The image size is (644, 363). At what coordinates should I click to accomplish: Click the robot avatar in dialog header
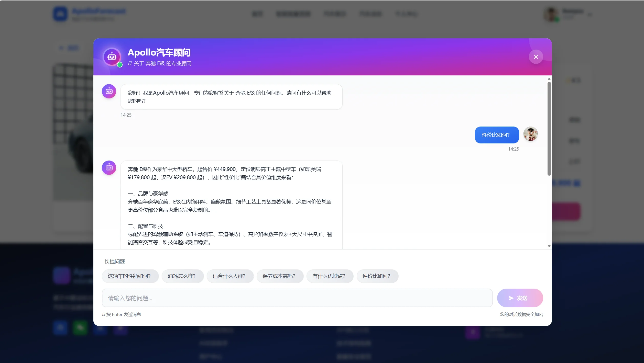pyautogui.click(x=112, y=57)
